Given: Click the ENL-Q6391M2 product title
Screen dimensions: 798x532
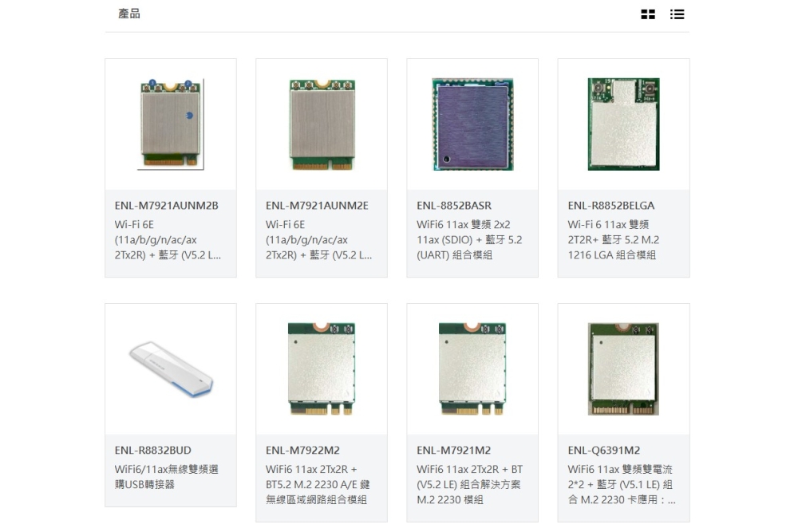Looking at the screenshot, I should coord(604,450).
